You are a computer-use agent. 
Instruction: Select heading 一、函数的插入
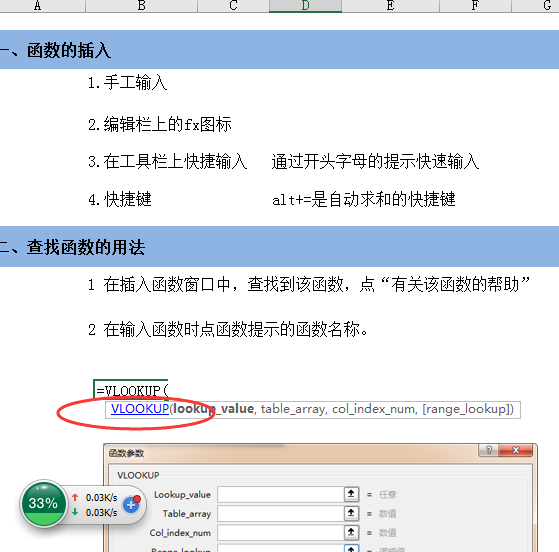(55, 50)
